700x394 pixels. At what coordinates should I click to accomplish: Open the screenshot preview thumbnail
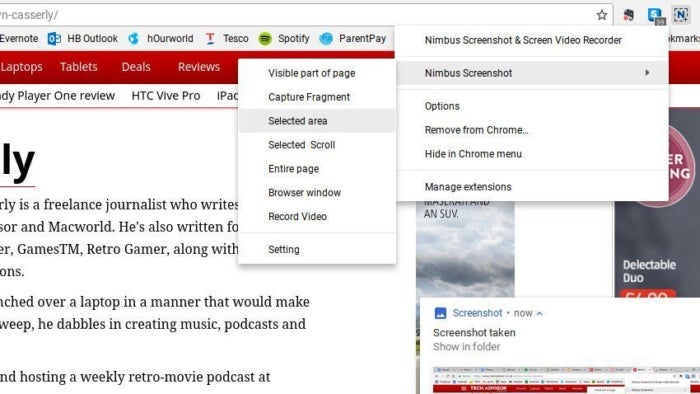coord(566,380)
